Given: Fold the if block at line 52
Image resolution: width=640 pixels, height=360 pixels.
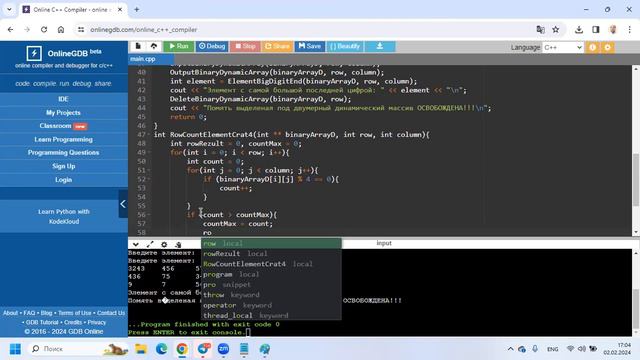Looking at the screenshot, I should [x=149, y=179].
